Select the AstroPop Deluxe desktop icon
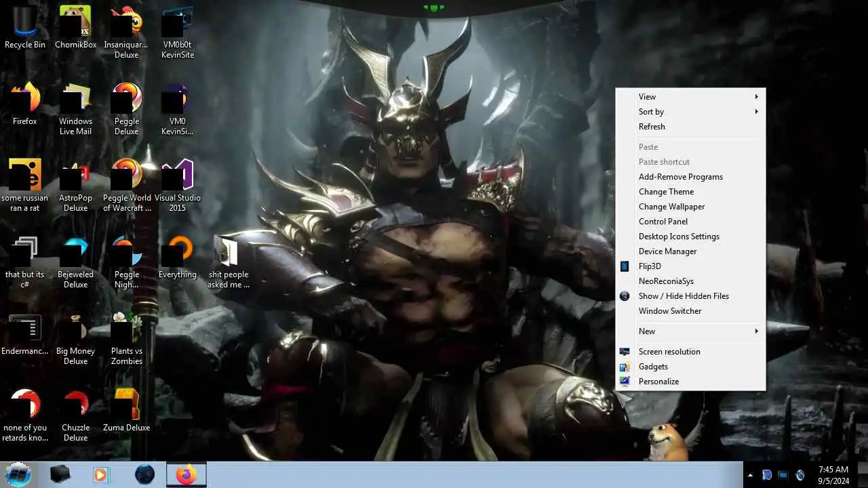This screenshot has width=868, height=488. (75, 185)
